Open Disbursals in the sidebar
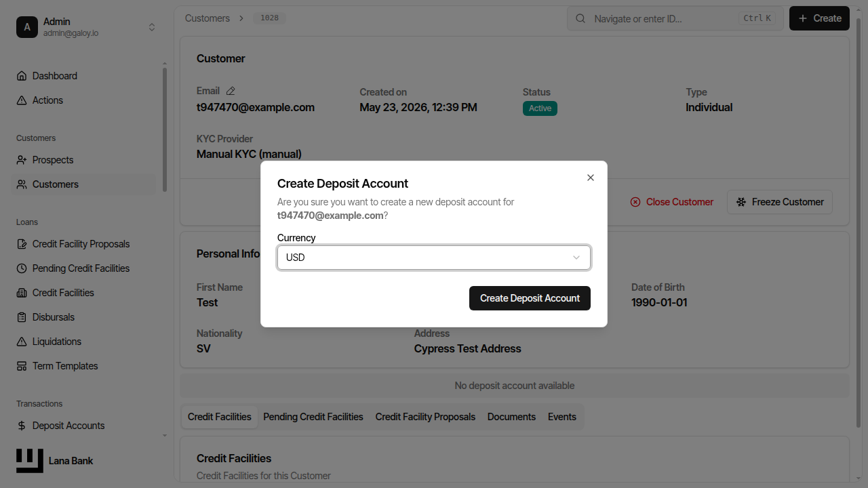The height and width of the screenshot is (488, 868). tap(84, 317)
